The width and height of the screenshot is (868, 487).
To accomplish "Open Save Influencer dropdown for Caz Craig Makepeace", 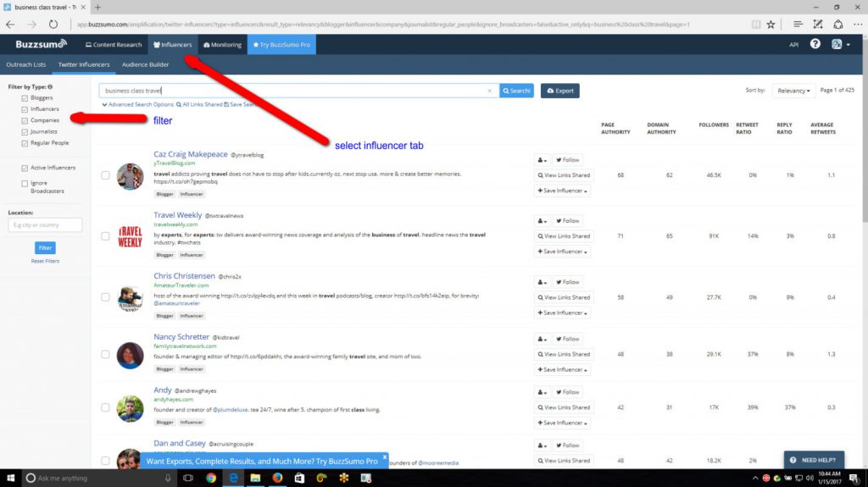I will pos(562,191).
